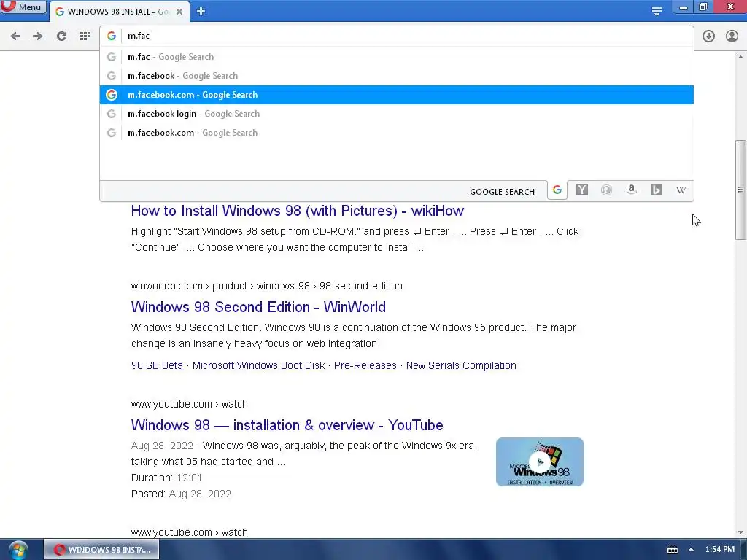The height and width of the screenshot is (560, 747).
Task: Click the GOOGLE SEARCH label
Action: [502, 192]
